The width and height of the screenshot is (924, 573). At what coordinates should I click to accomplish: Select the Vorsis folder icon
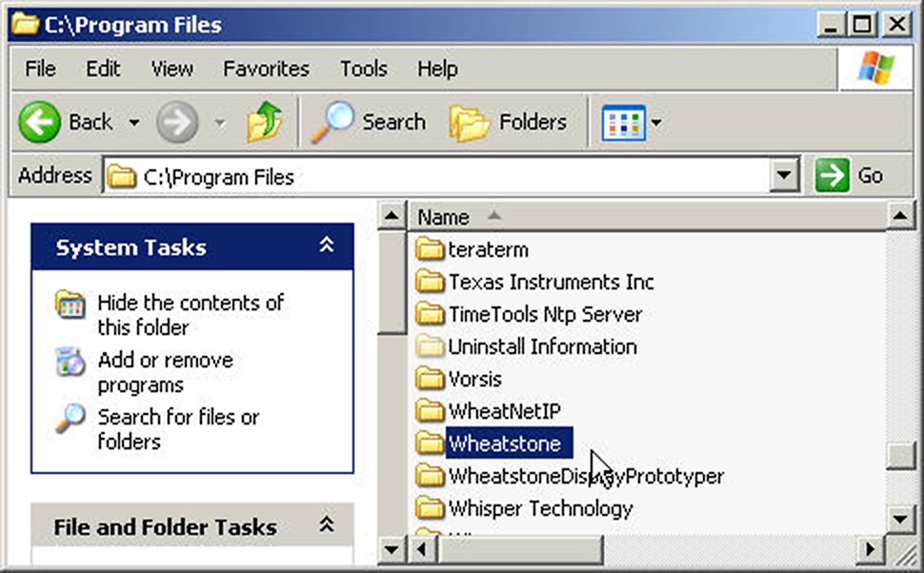pos(429,379)
